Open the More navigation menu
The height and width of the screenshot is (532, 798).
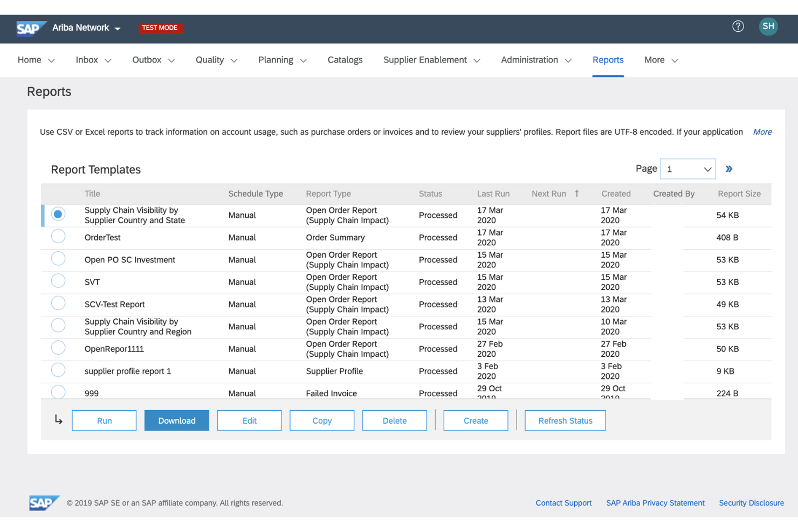coord(661,60)
